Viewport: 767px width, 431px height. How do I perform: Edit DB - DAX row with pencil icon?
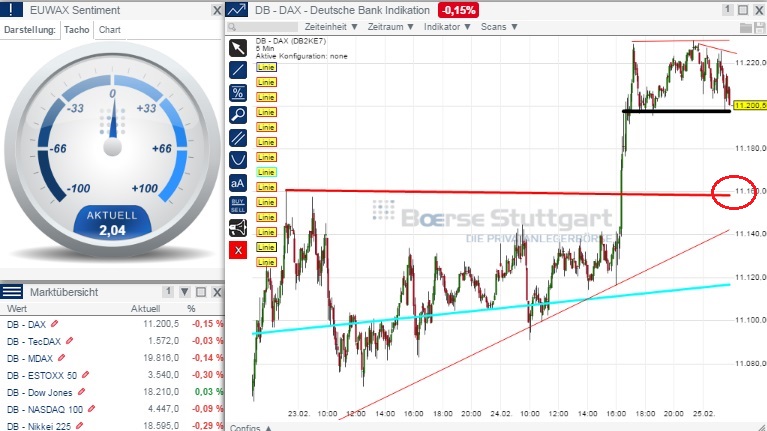(x=55, y=323)
